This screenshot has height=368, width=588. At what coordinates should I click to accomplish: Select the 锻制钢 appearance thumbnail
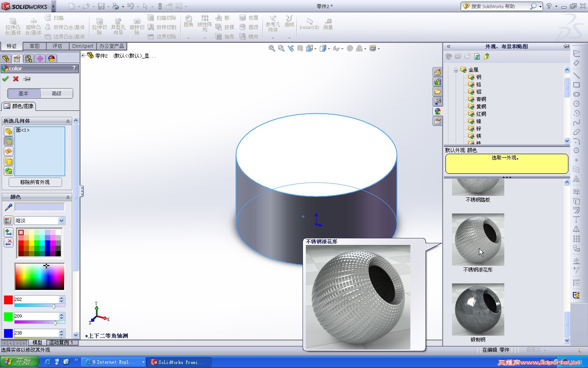click(x=478, y=310)
